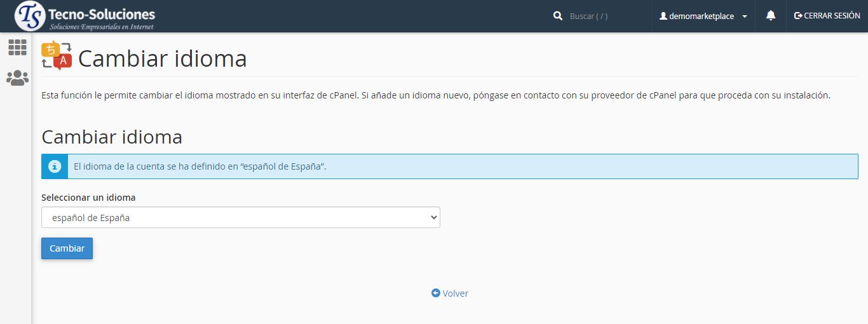Open the apps grid sidebar icon
This screenshot has width=868, height=324.
point(17,47)
